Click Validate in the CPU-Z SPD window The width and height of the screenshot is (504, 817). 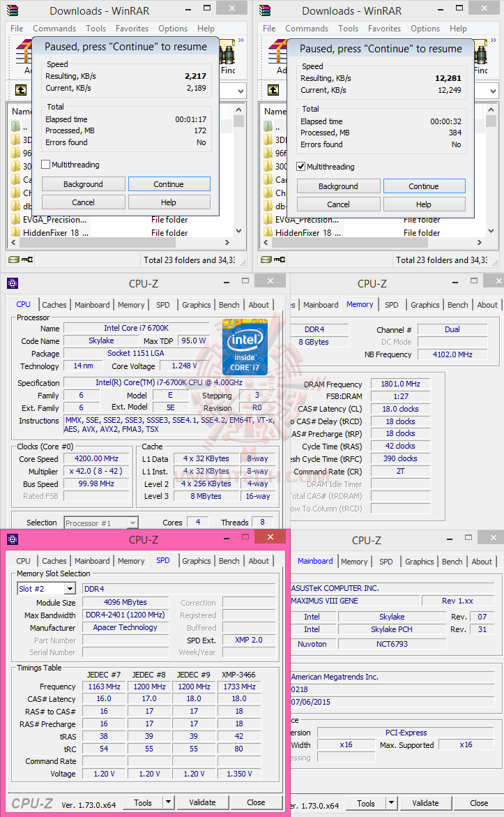point(203,802)
